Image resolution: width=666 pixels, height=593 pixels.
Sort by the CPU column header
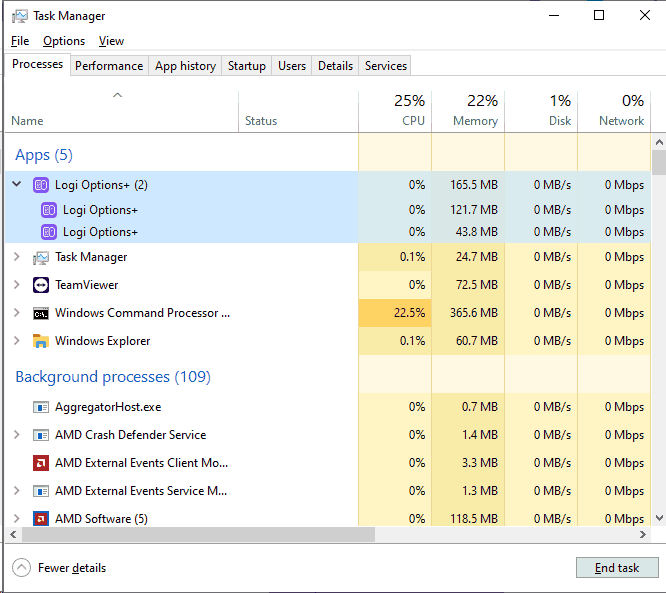click(395, 111)
